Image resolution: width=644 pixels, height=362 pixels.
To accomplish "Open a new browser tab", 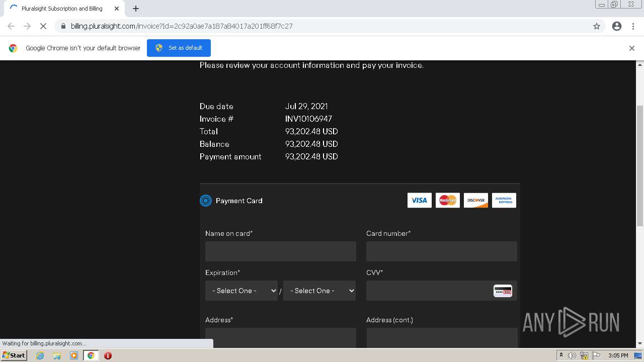I will click(136, 9).
